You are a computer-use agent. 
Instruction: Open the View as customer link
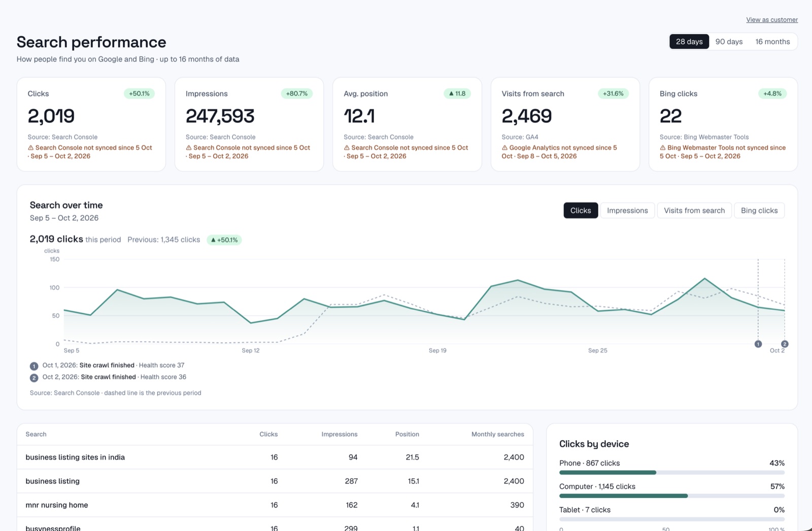point(772,20)
